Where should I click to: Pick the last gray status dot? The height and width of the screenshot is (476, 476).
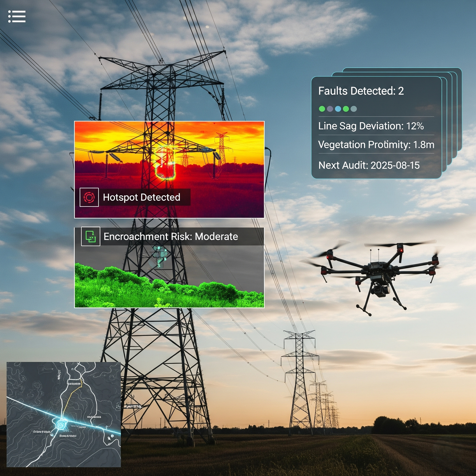[354, 109]
